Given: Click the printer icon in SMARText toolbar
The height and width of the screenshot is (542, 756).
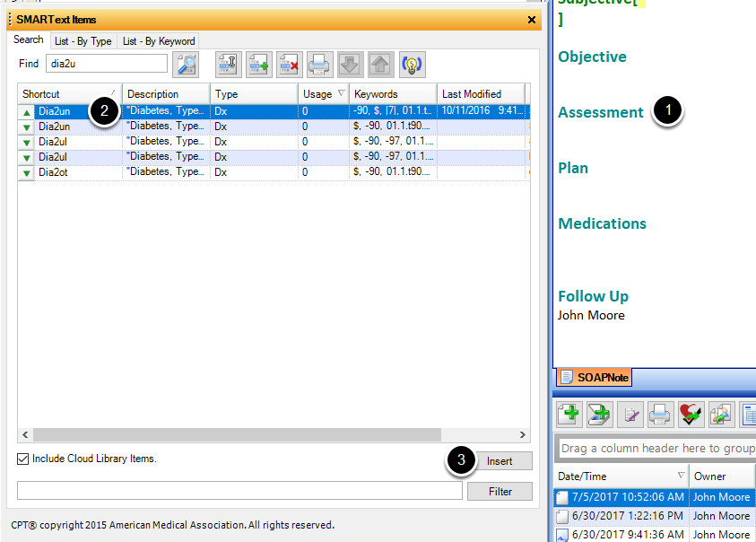Looking at the screenshot, I should point(320,65).
